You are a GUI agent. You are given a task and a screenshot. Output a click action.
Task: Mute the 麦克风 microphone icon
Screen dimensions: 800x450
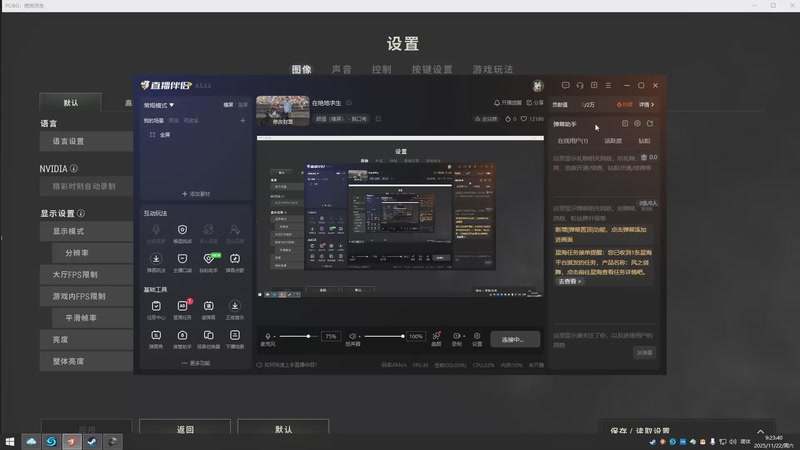(268, 336)
